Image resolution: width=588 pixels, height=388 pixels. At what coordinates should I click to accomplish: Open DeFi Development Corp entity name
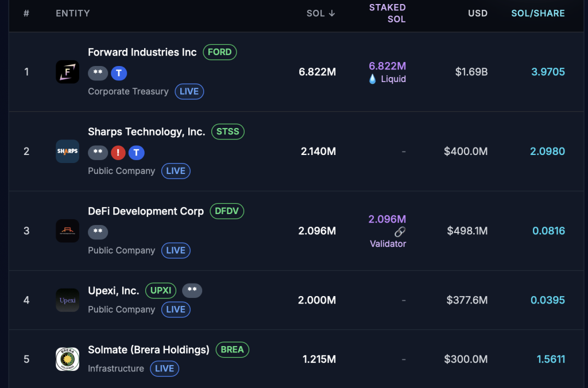click(146, 211)
